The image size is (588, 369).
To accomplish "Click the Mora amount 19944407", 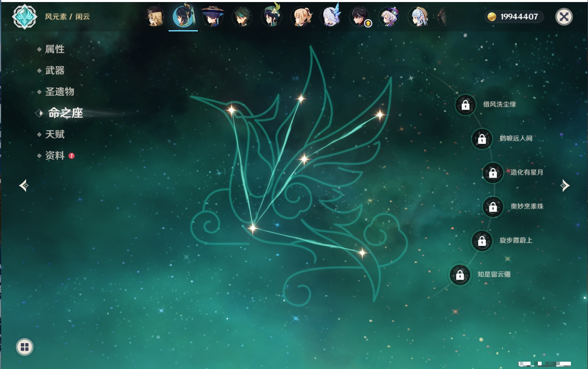I will [x=519, y=17].
